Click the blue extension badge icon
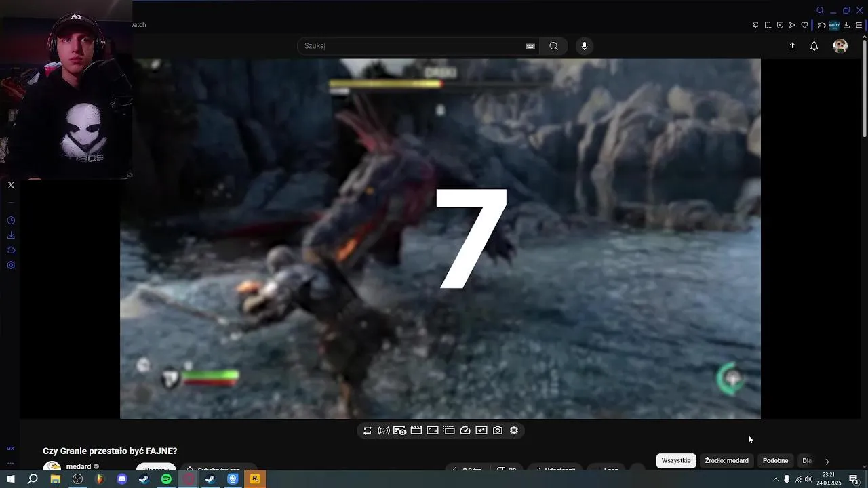 coord(834,25)
